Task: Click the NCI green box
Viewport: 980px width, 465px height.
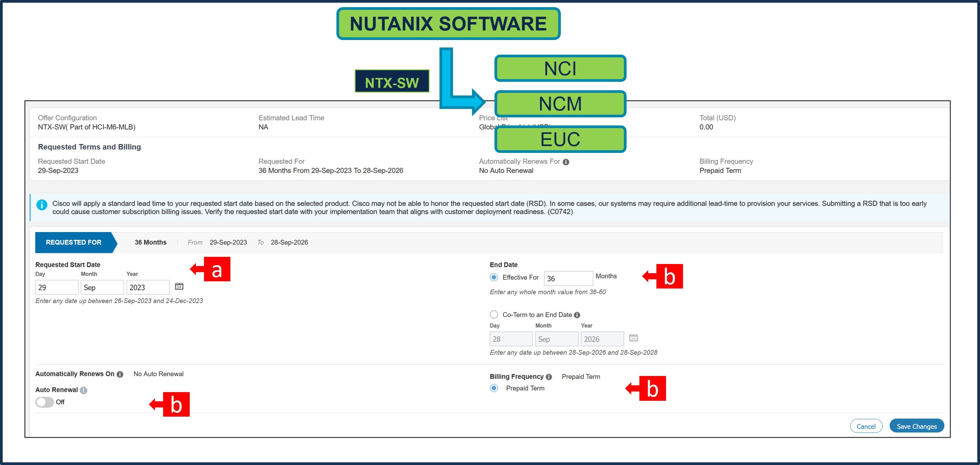Action: click(560, 68)
